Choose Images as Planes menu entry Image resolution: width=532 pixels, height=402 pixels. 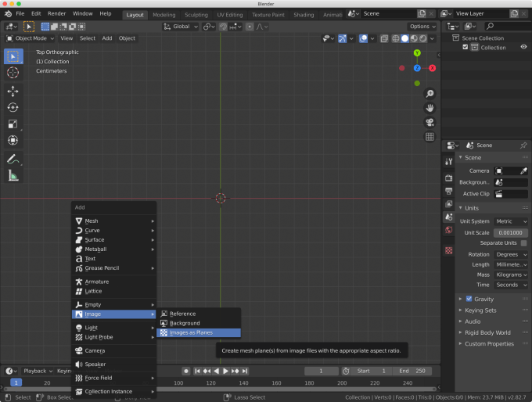pos(191,332)
